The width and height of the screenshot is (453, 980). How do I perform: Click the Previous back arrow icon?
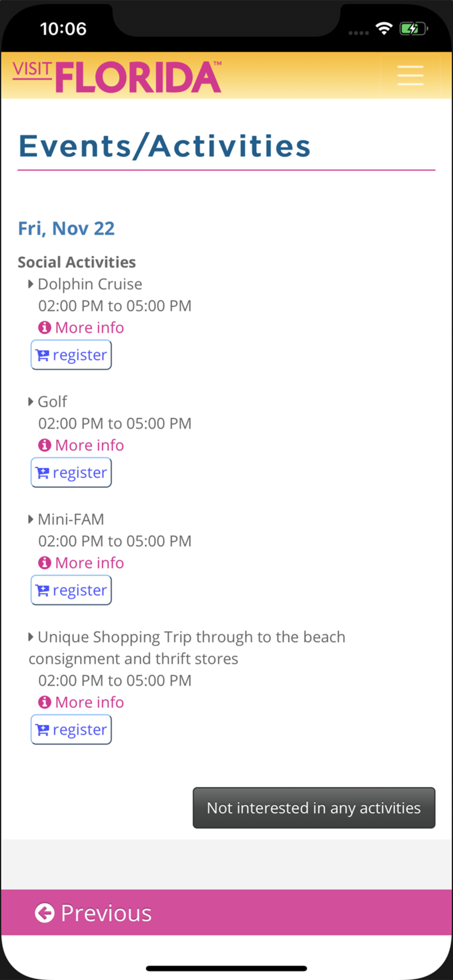pos(45,913)
